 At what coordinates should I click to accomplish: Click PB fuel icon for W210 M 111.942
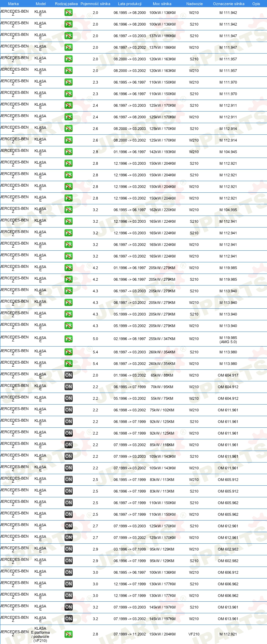(x=69, y=13)
